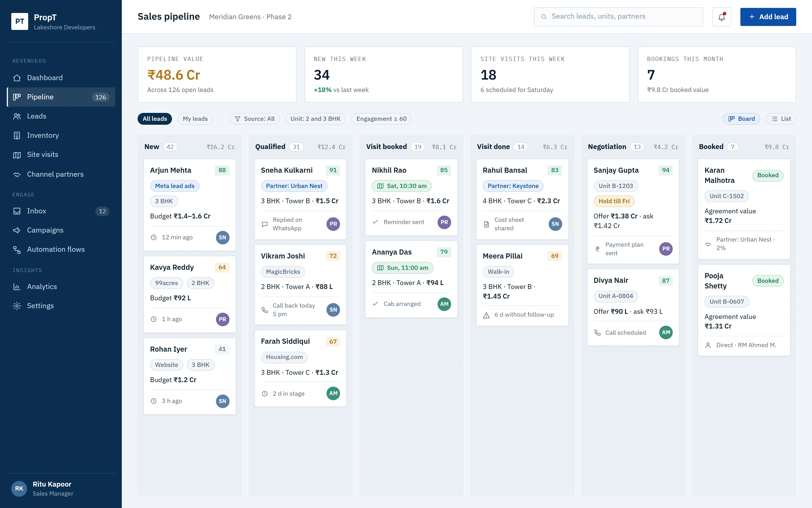Screen dimensions: 812x508
Task: Click the Campaigns megaphone icon
Action: coord(17,230)
